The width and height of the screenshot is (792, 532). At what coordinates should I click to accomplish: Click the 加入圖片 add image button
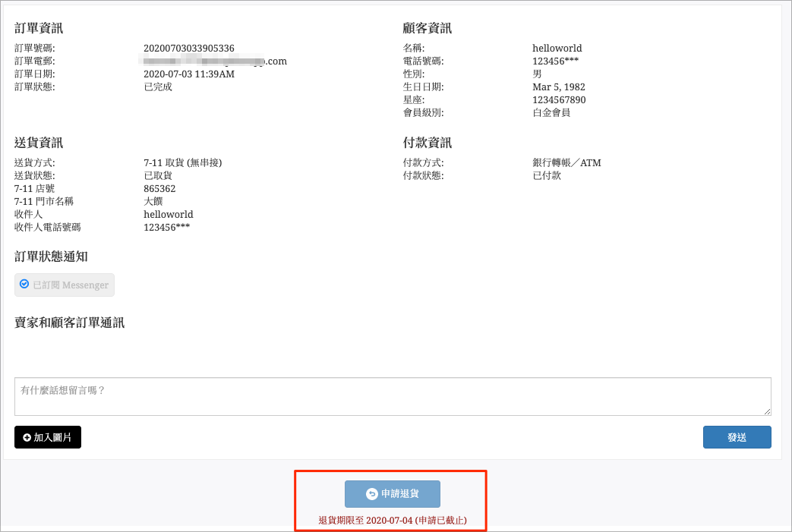[48, 437]
